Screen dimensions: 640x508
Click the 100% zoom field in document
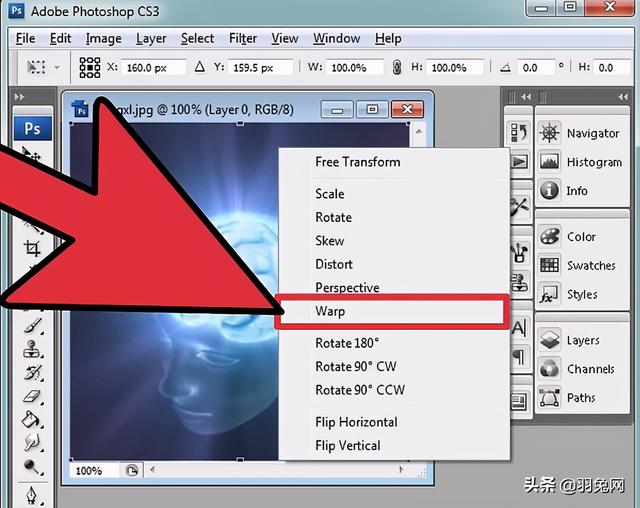pyautogui.click(x=95, y=470)
